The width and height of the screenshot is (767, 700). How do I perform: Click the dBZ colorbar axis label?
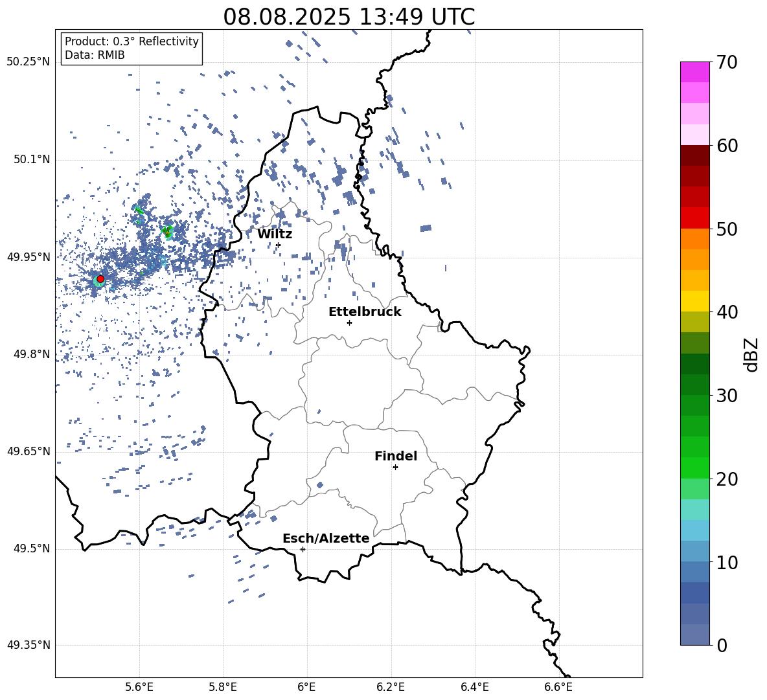[x=752, y=354]
